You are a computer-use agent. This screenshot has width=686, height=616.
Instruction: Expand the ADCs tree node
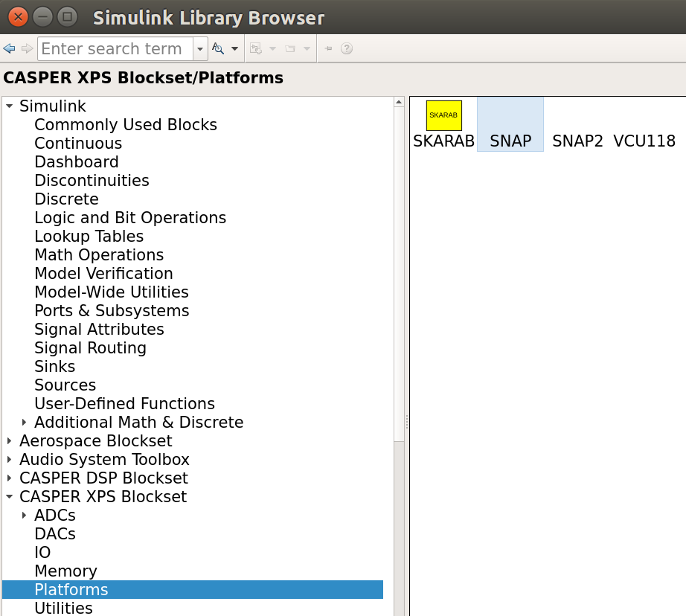(x=24, y=515)
